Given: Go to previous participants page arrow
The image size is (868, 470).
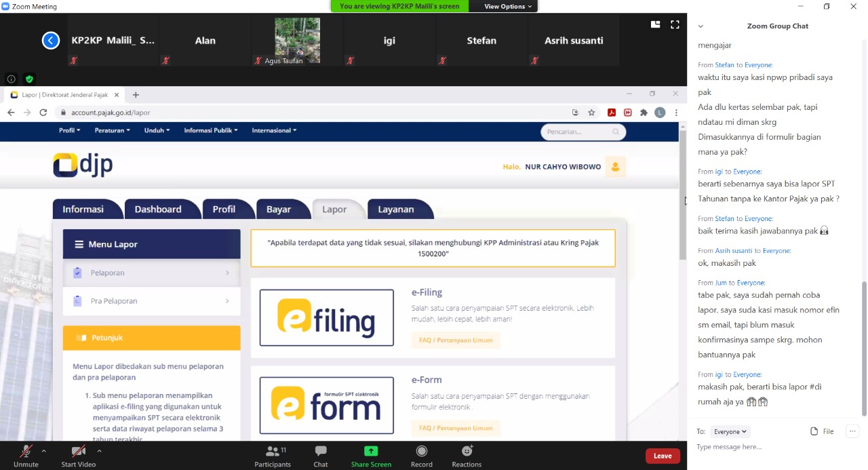Looking at the screenshot, I should point(51,41).
